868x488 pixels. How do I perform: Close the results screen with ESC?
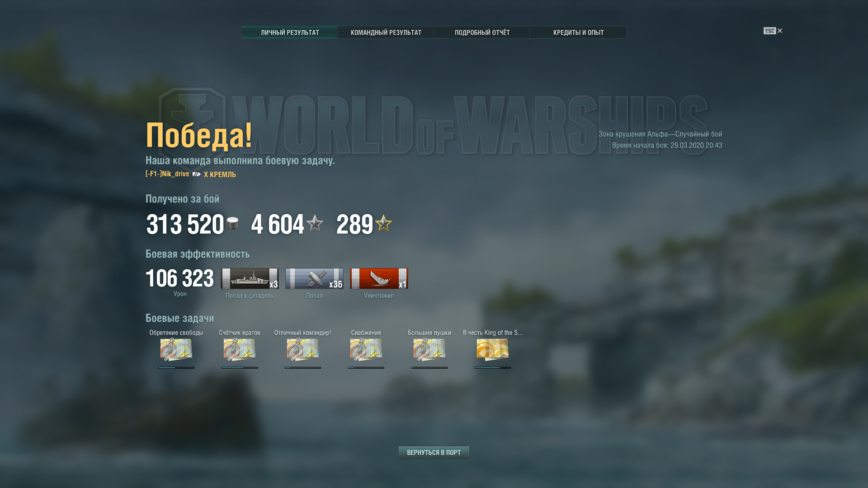click(773, 31)
